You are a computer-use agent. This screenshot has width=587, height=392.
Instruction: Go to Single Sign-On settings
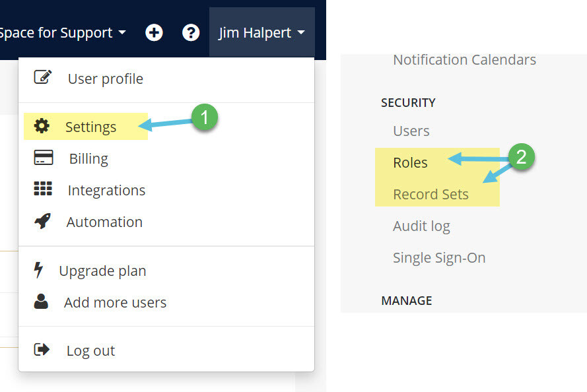point(439,257)
